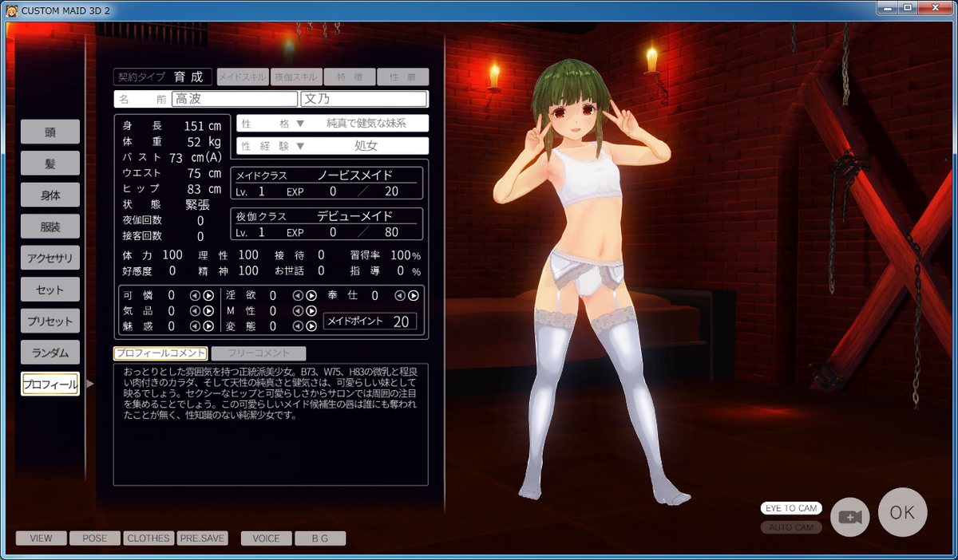The image size is (958, 560).
Task: Switch to the メイドスキル tab
Action: pos(243,77)
